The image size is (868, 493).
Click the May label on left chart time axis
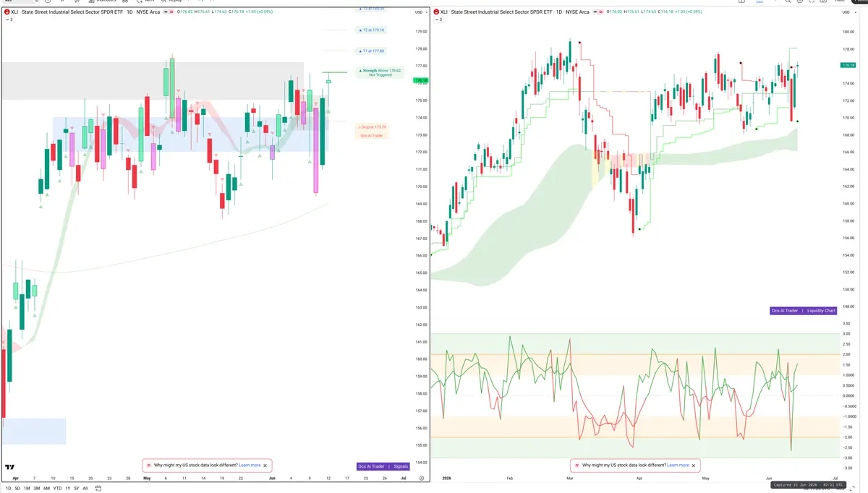pyautogui.click(x=147, y=479)
